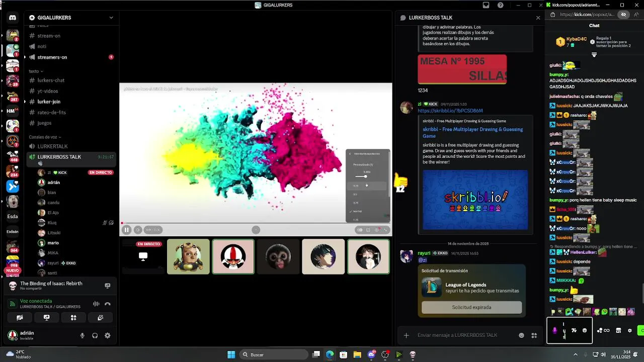Screen dimensions: 644x362
Task: Open the activities button in voice panel
Action: coord(73,318)
